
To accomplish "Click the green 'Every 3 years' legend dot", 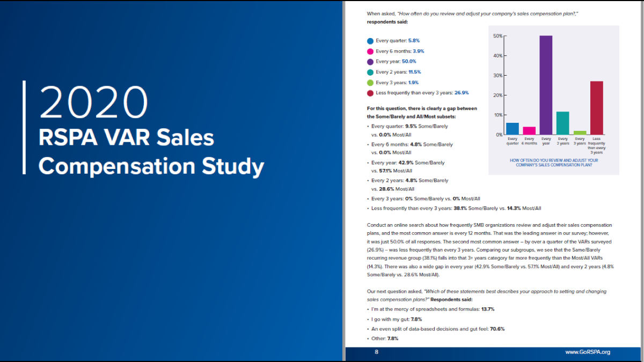I will click(370, 83).
